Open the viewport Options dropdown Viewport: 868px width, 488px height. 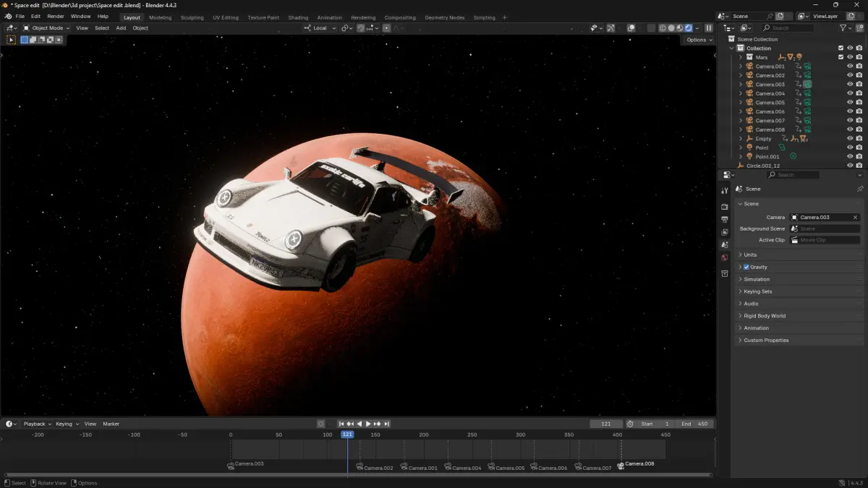tap(699, 40)
